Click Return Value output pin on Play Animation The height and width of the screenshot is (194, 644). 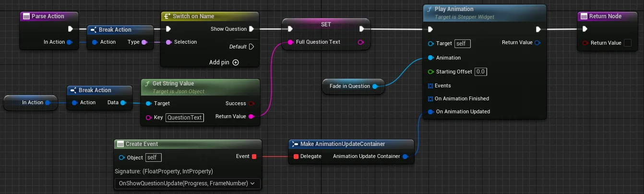[537, 42]
